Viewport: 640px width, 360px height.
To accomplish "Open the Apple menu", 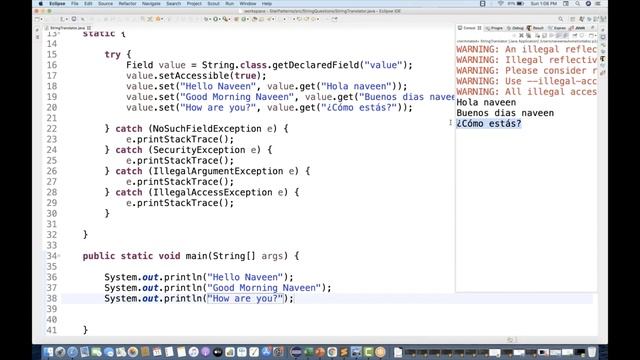I will 40,4.
